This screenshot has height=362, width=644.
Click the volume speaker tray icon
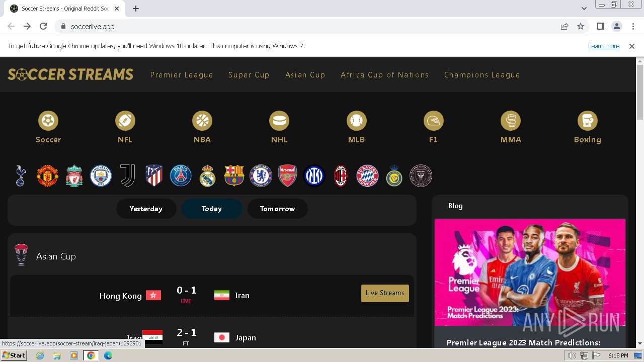click(x=572, y=355)
